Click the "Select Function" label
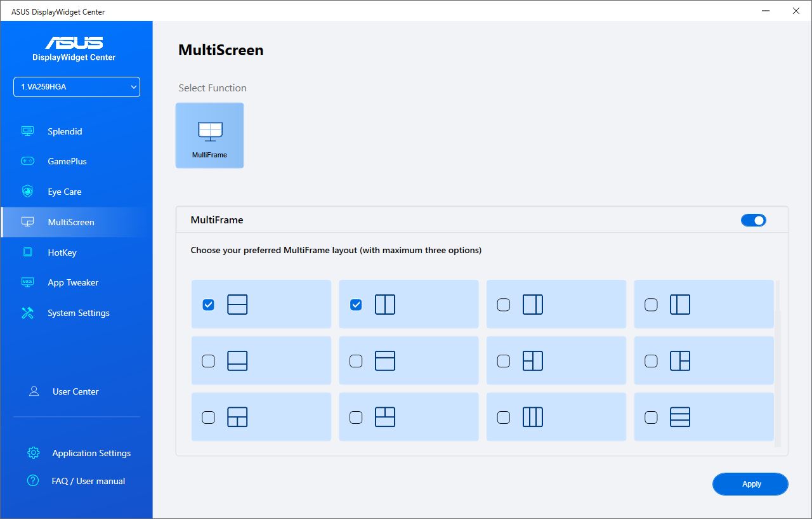Image resolution: width=812 pixels, height=519 pixels. [213, 88]
